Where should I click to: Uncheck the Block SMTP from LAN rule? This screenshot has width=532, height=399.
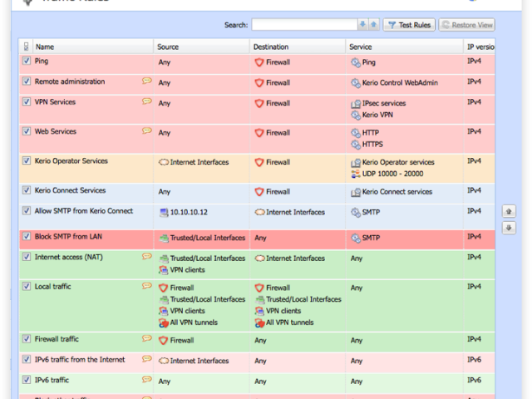pyautogui.click(x=26, y=236)
